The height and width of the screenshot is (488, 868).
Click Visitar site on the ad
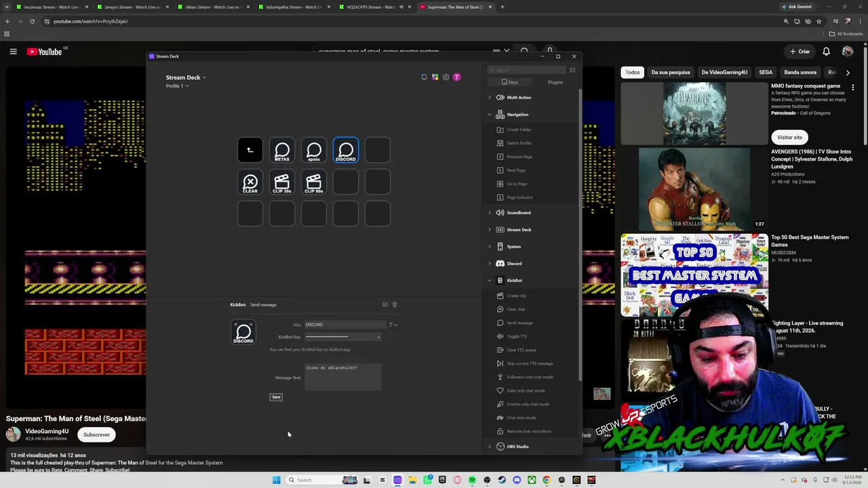click(x=789, y=137)
